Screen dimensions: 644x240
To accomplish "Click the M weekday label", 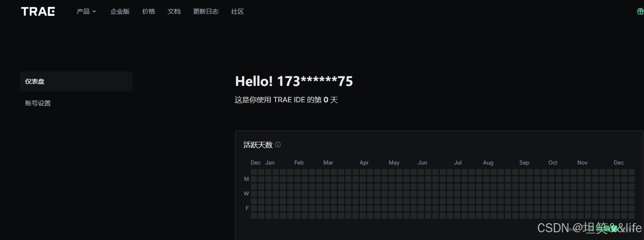I will (x=246, y=179).
